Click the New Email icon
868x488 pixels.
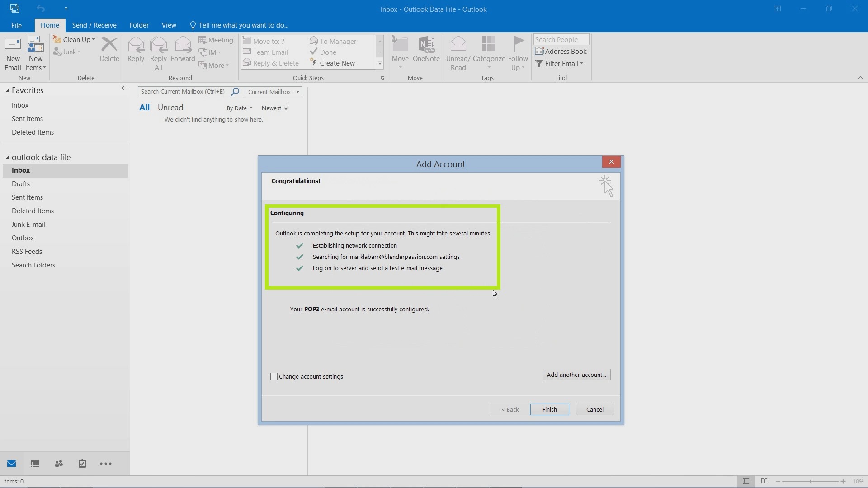tap(13, 45)
